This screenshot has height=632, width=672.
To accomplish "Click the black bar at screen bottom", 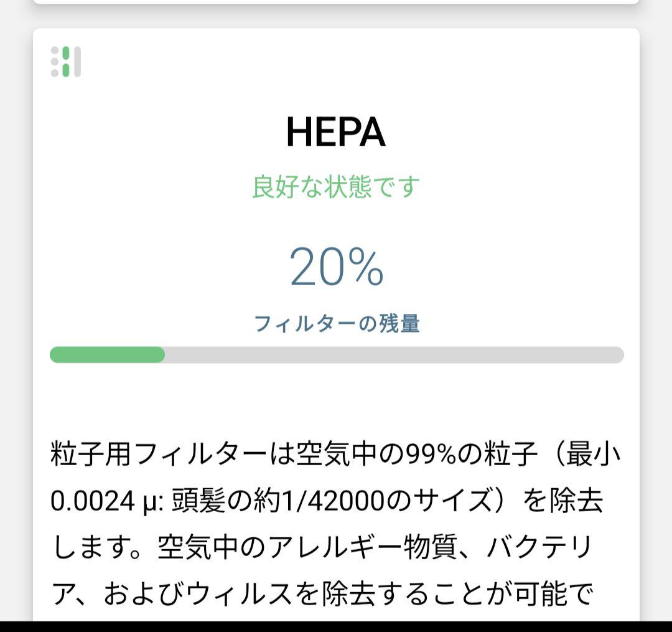I will 336,626.
